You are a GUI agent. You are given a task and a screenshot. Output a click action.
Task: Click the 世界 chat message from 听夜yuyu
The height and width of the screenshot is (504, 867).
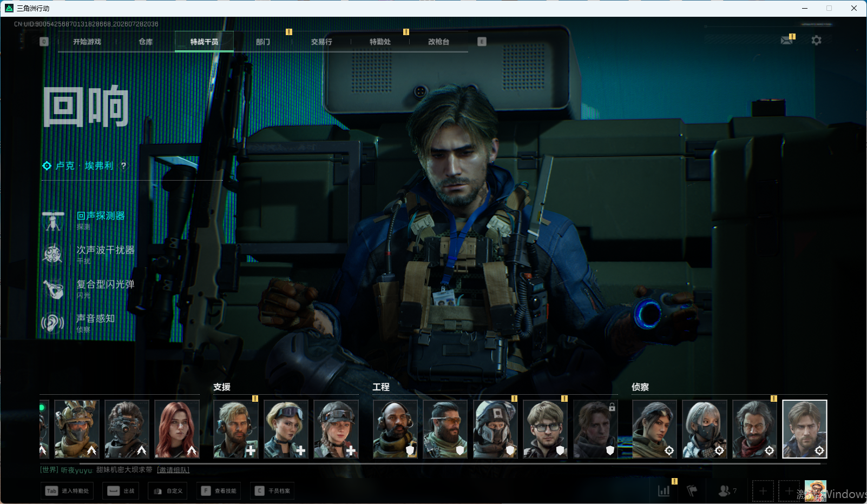tap(96, 470)
